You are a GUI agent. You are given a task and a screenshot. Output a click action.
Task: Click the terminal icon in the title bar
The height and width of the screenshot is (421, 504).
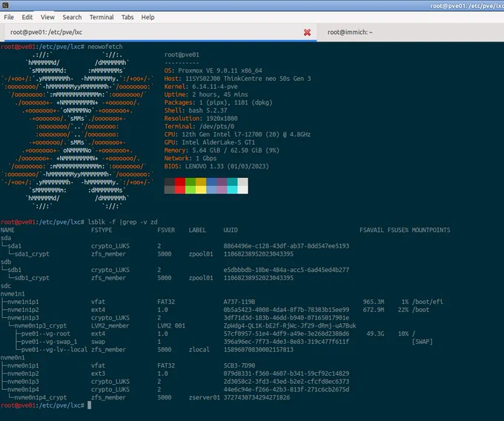click(5, 5)
